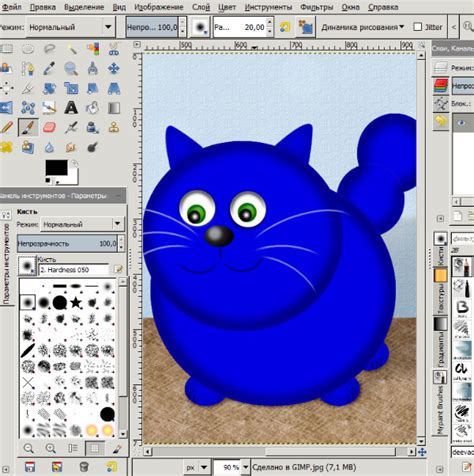
Task: Select the Blur/Sharpen droplet tool
Action: [x=49, y=147]
